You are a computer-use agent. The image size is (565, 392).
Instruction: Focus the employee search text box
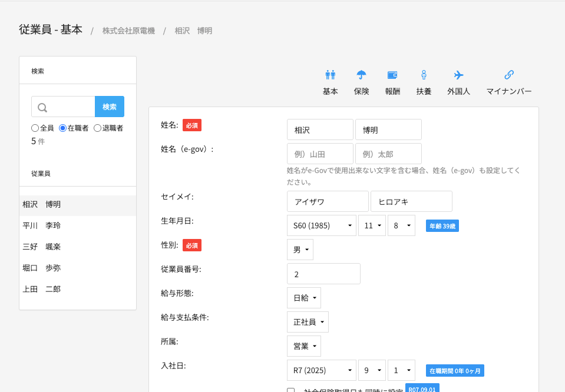coord(64,107)
